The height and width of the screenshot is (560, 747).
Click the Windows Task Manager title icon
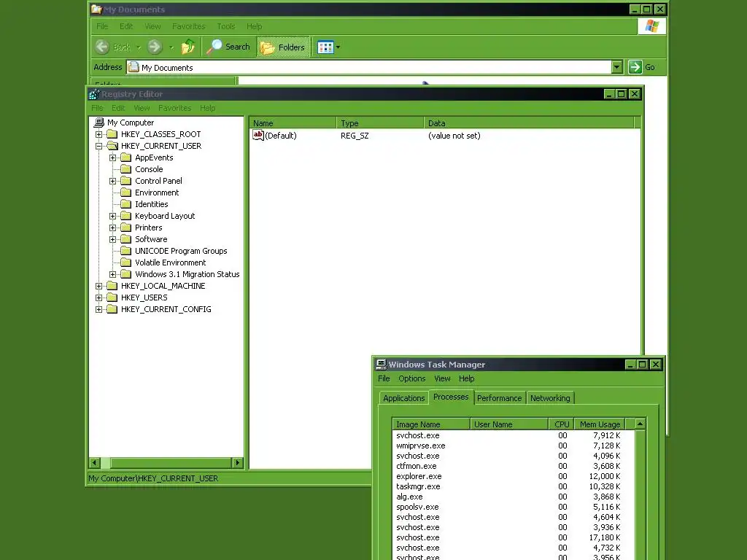[x=381, y=365]
